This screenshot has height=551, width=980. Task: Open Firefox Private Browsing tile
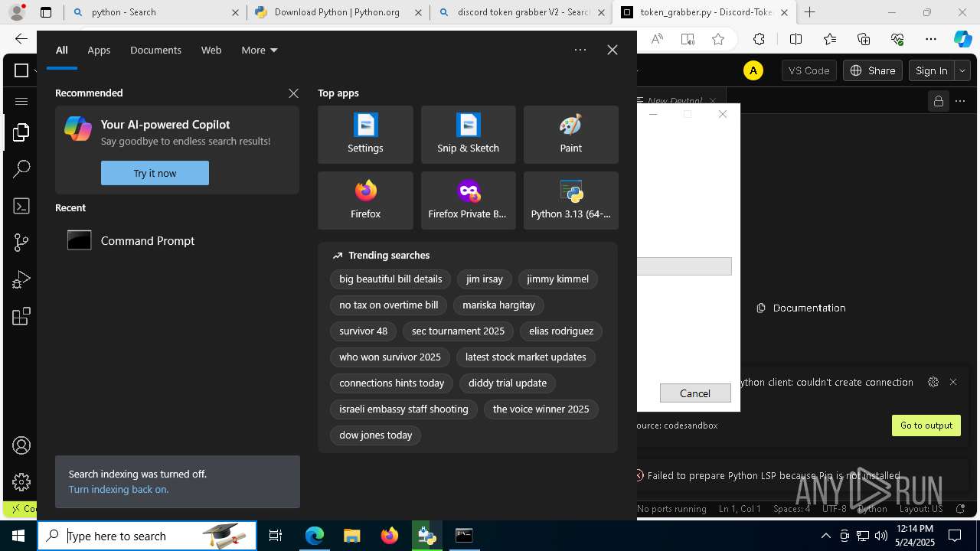tap(468, 201)
